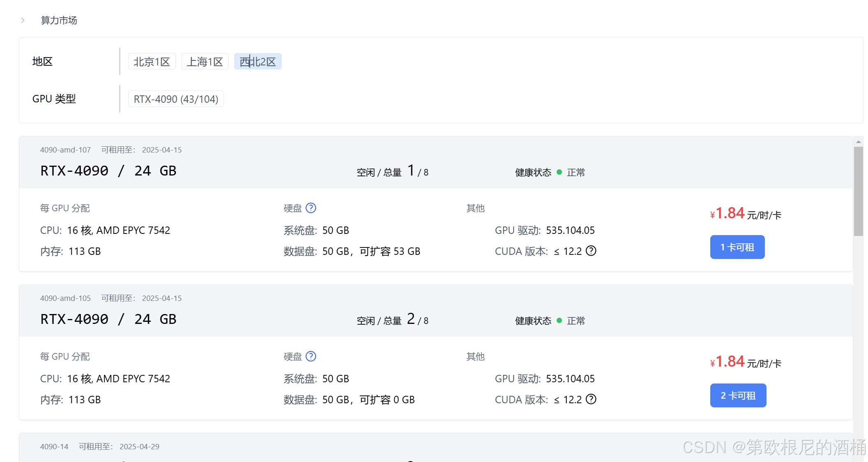Click the GPU 类型 filter label
The height and width of the screenshot is (462, 868).
tap(54, 99)
